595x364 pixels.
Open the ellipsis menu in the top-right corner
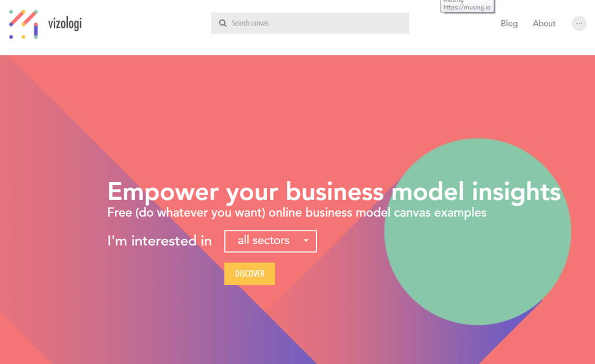coord(579,23)
